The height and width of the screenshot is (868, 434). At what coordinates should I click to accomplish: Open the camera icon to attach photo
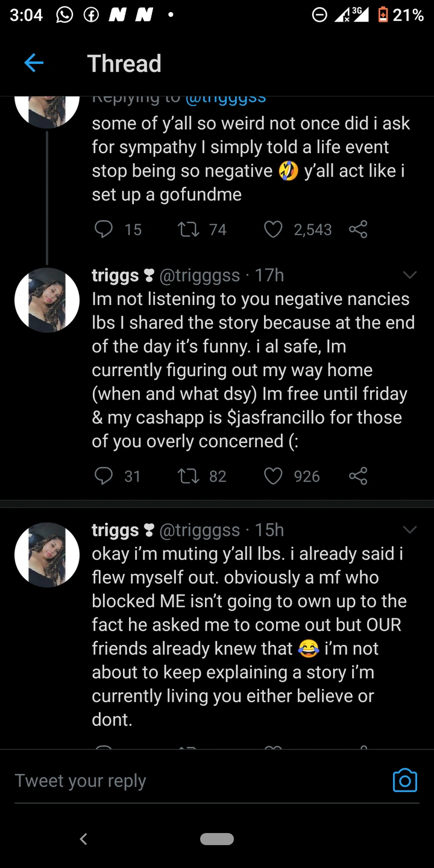click(404, 780)
